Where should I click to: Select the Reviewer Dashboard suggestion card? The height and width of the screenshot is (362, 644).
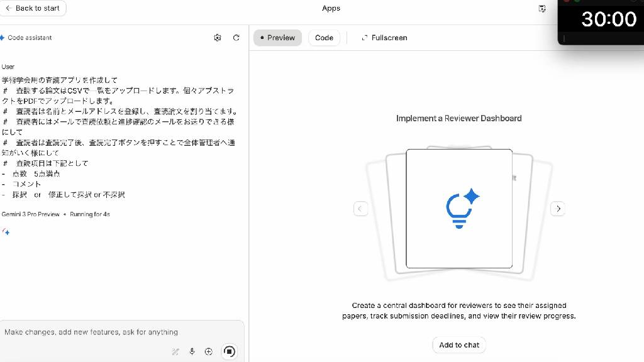pyautogui.click(x=459, y=209)
